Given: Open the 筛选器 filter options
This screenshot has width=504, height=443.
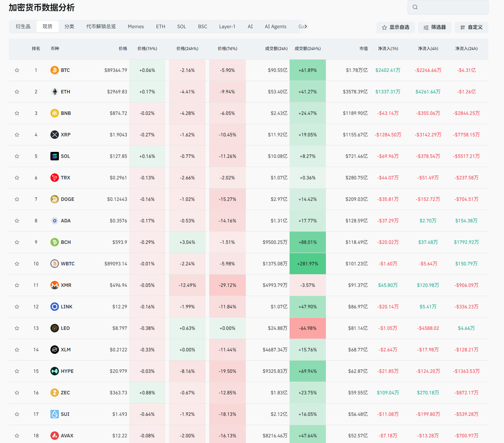Looking at the screenshot, I should (x=435, y=27).
